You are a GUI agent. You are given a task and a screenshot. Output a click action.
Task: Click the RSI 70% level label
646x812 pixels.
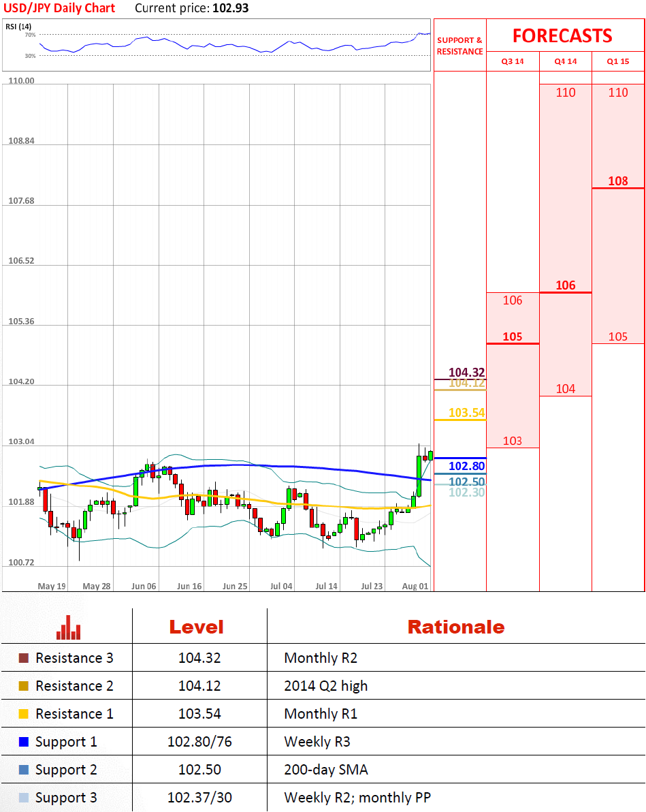(x=30, y=35)
